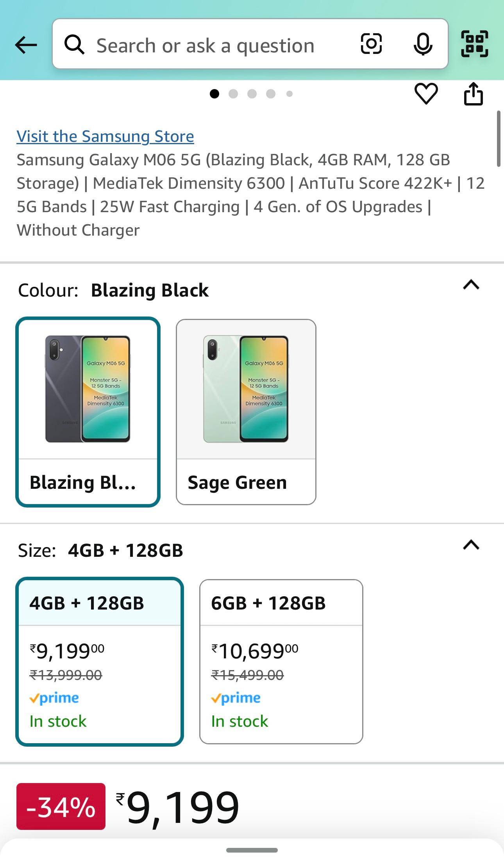This screenshot has width=504, height=860.
Task: Open camera lens search
Action: 371,44
